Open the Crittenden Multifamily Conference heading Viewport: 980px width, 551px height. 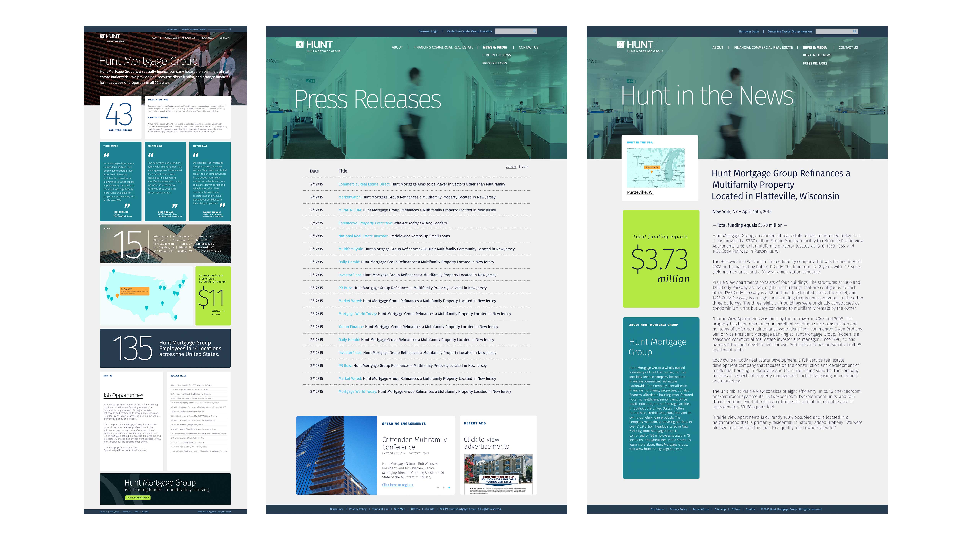(414, 443)
